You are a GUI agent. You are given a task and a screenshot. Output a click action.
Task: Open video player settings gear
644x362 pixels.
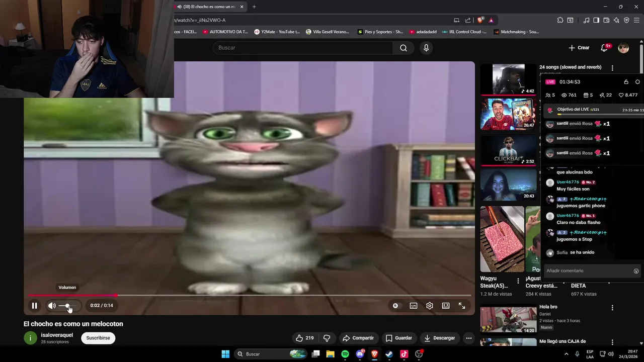point(430,305)
